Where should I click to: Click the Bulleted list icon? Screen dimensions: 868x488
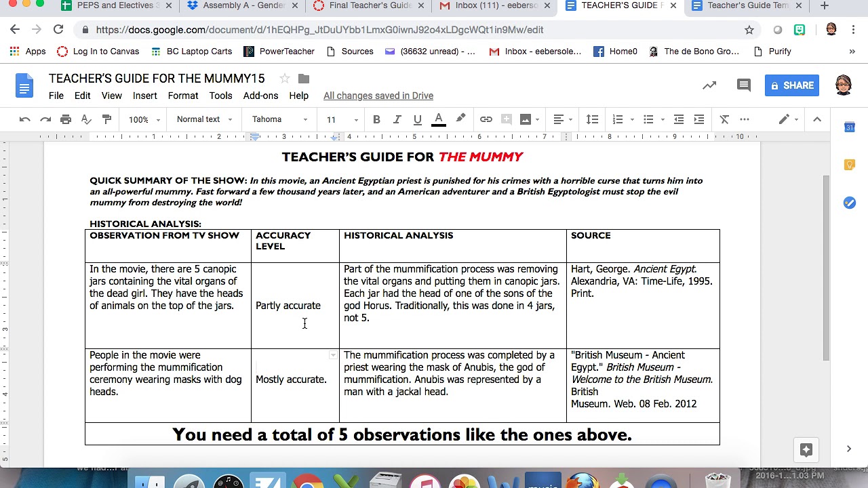click(x=648, y=119)
